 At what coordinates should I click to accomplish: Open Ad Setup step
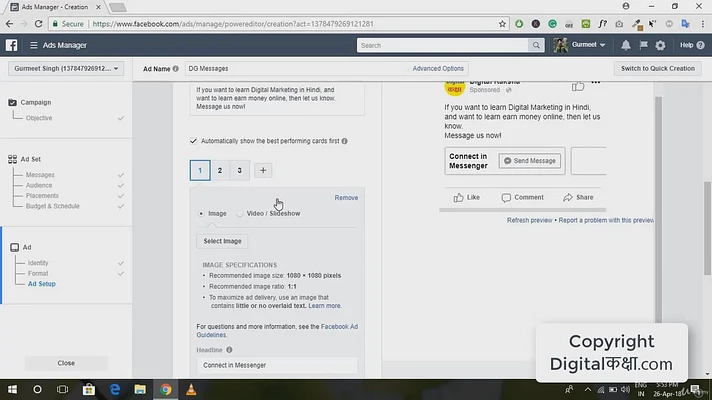[42, 284]
